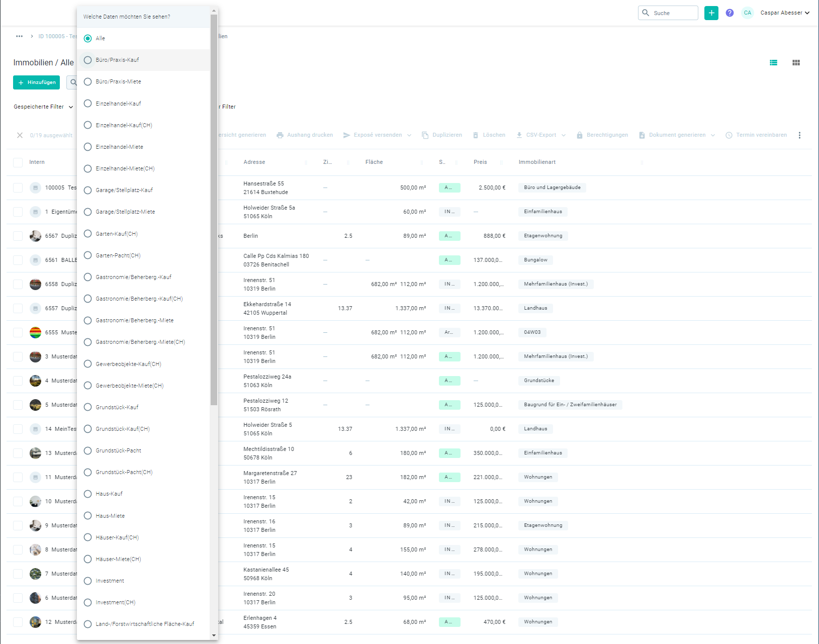The height and width of the screenshot is (644, 819).
Task: Click the dropdown list scrollbar thumb
Action: [x=214, y=210]
